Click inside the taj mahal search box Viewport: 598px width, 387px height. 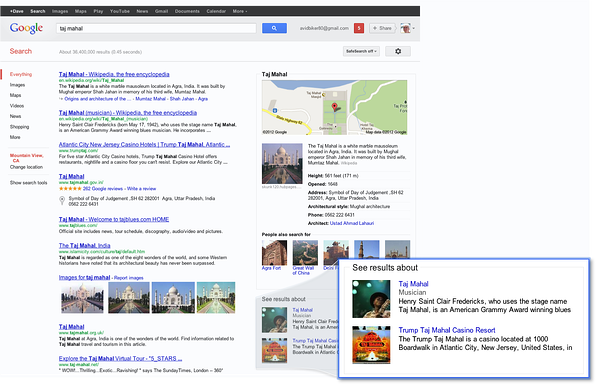pos(156,28)
